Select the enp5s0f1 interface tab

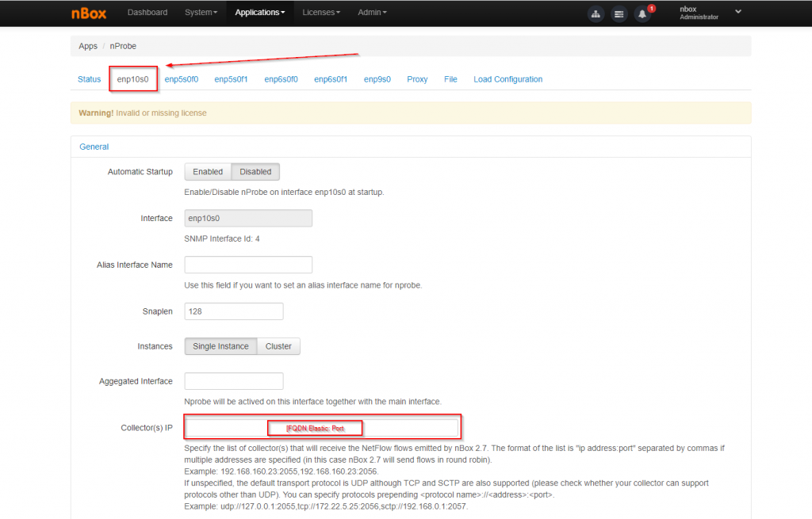[231, 79]
